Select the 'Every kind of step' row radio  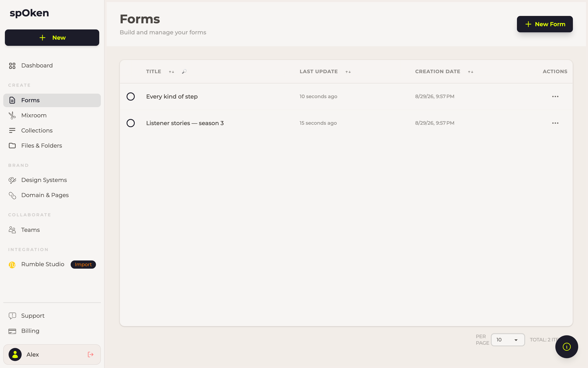click(131, 97)
